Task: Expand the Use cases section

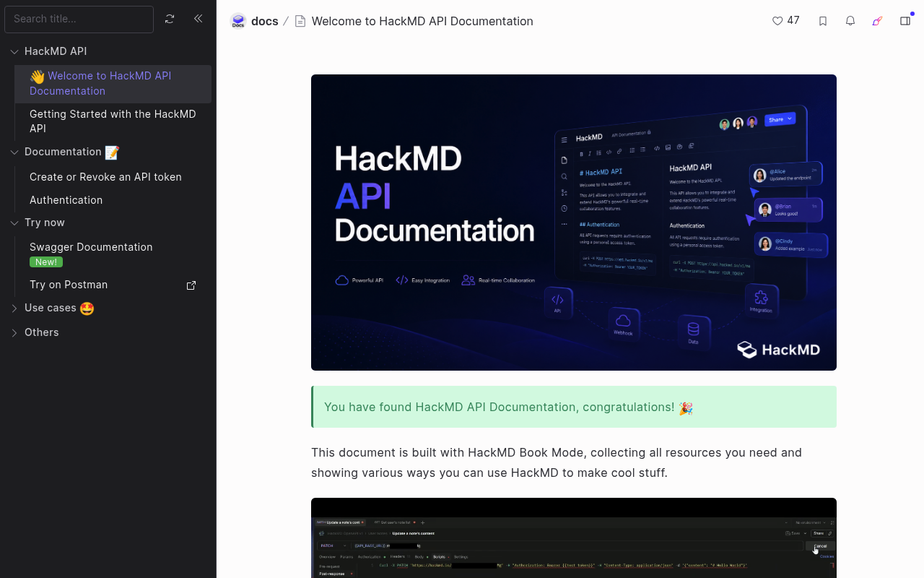Action: click(x=14, y=309)
